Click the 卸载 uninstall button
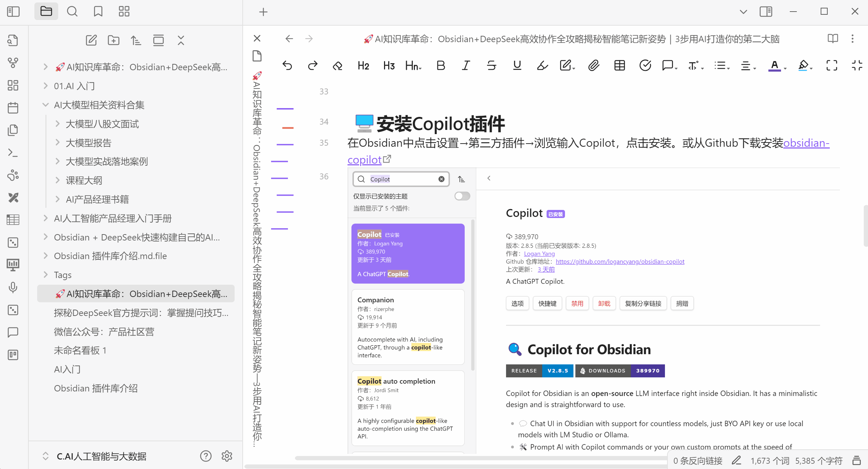The image size is (868, 469). pyautogui.click(x=604, y=303)
